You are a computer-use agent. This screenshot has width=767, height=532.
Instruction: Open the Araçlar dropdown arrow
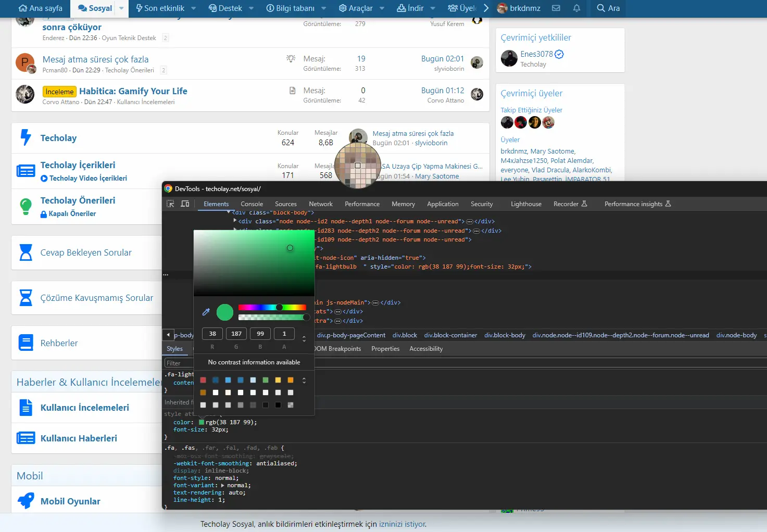[382, 8]
